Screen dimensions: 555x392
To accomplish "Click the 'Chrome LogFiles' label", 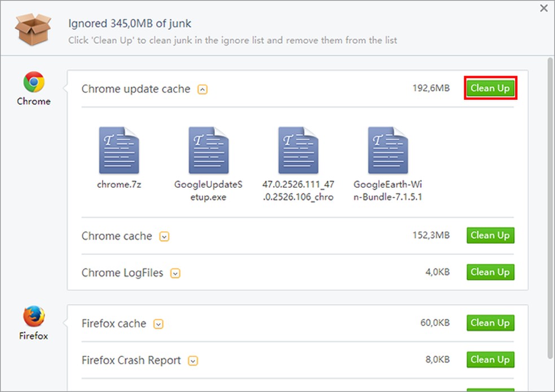I will point(122,272).
